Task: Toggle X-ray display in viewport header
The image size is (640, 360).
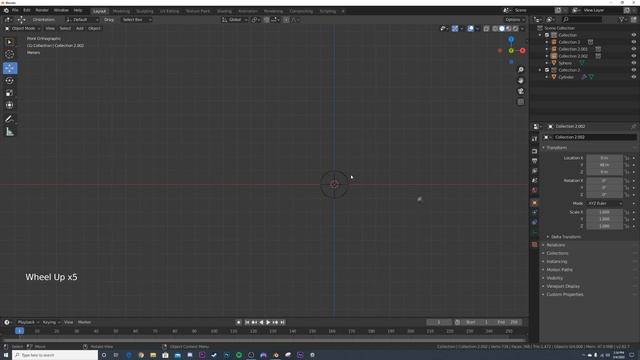Action: coord(486,29)
